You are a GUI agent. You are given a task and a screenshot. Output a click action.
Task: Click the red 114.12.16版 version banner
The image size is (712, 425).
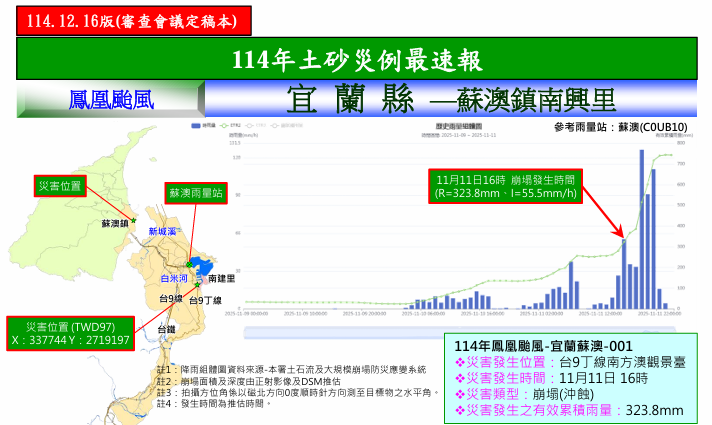(134, 21)
